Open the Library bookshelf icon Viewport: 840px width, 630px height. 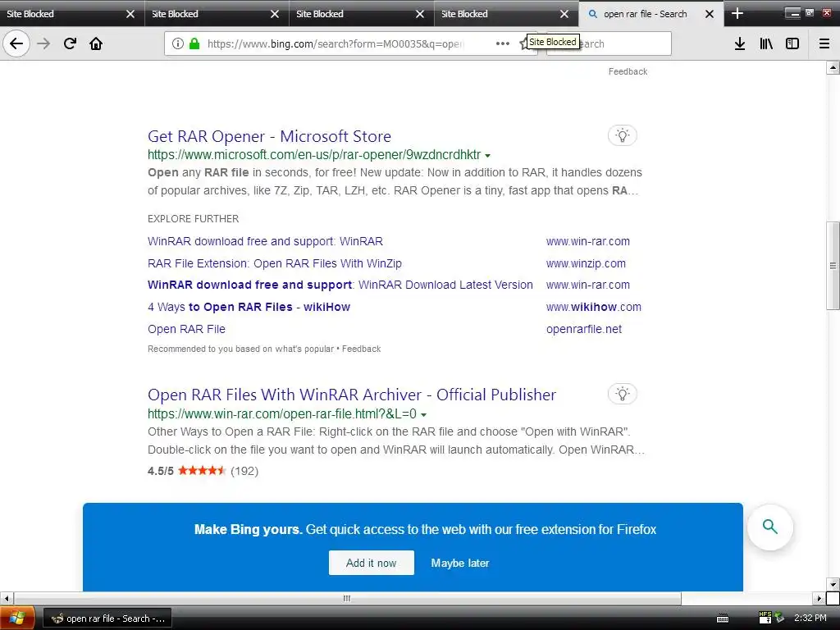(766, 43)
